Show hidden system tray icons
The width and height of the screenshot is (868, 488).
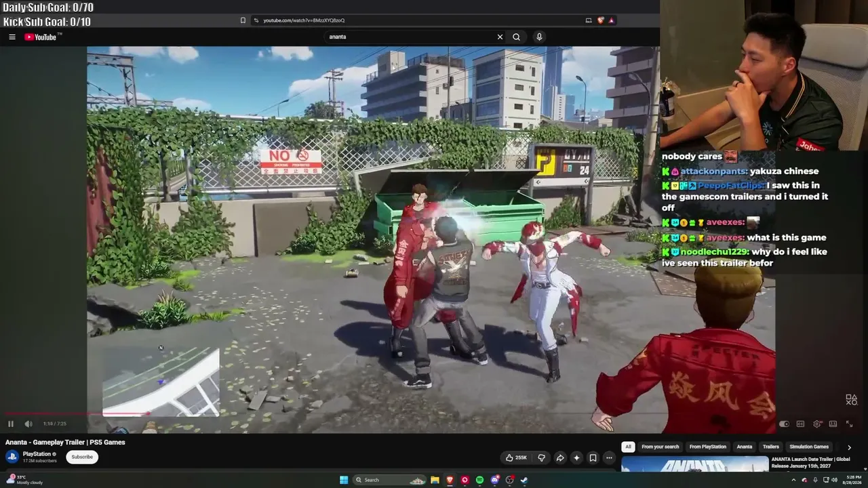[x=793, y=480]
